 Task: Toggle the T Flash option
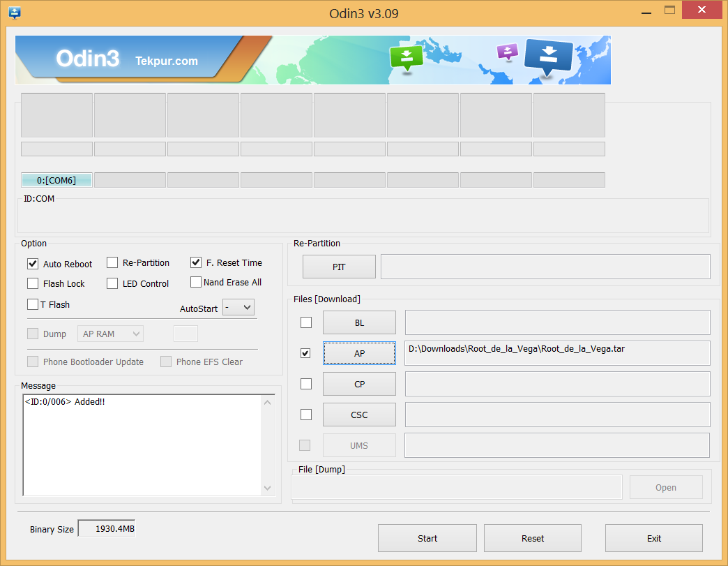[32, 304]
